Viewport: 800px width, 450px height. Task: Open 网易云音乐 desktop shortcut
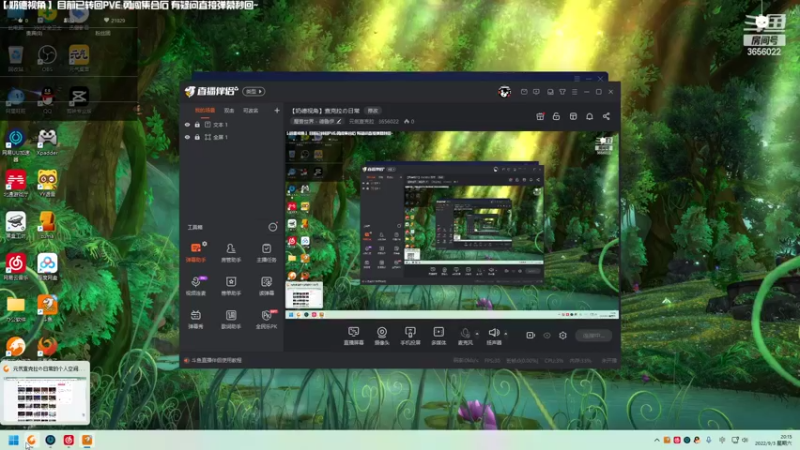pos(16,267)
